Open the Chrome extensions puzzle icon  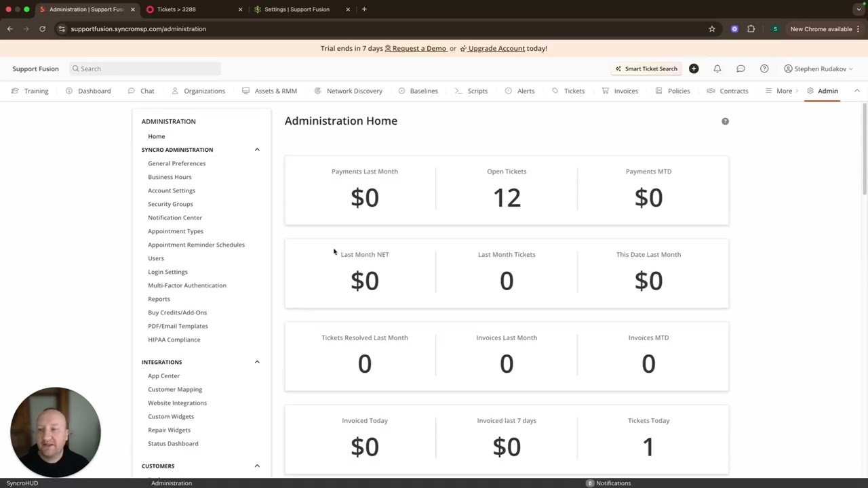pos(751,29)
